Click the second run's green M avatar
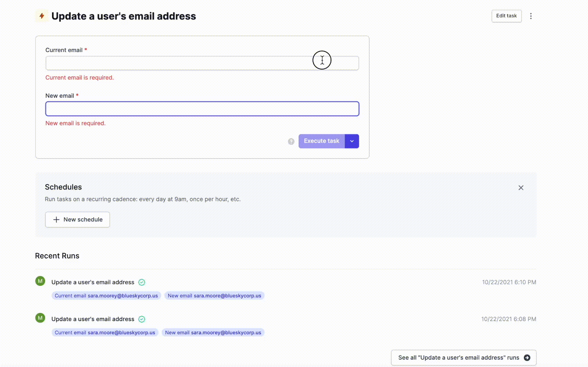This screenshot has width=588, height=367. [x=40, y=318]
